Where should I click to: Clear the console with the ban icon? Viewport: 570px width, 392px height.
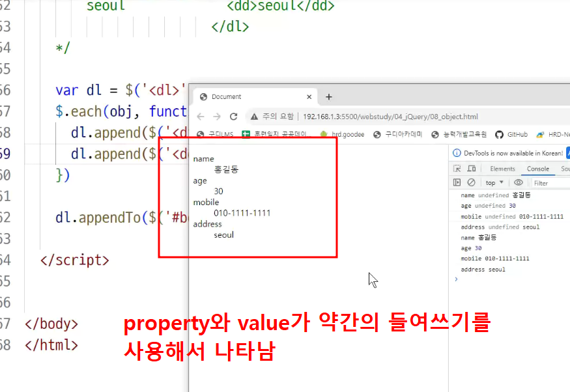coord(471,182)
